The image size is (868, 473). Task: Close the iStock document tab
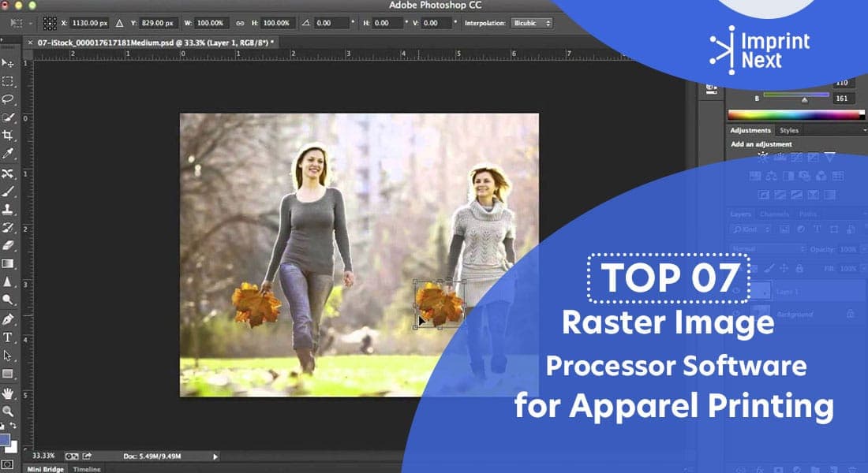click(30, 42)
